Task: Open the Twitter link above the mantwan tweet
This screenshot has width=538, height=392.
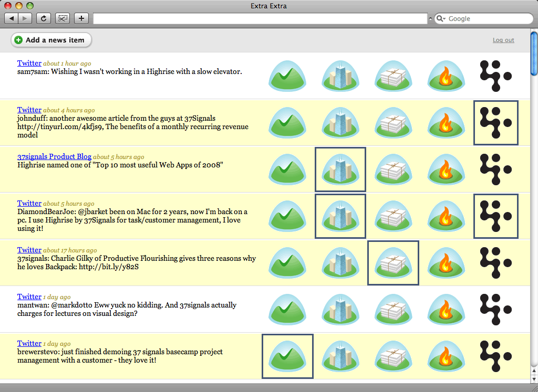Action: tap(29, 296)
